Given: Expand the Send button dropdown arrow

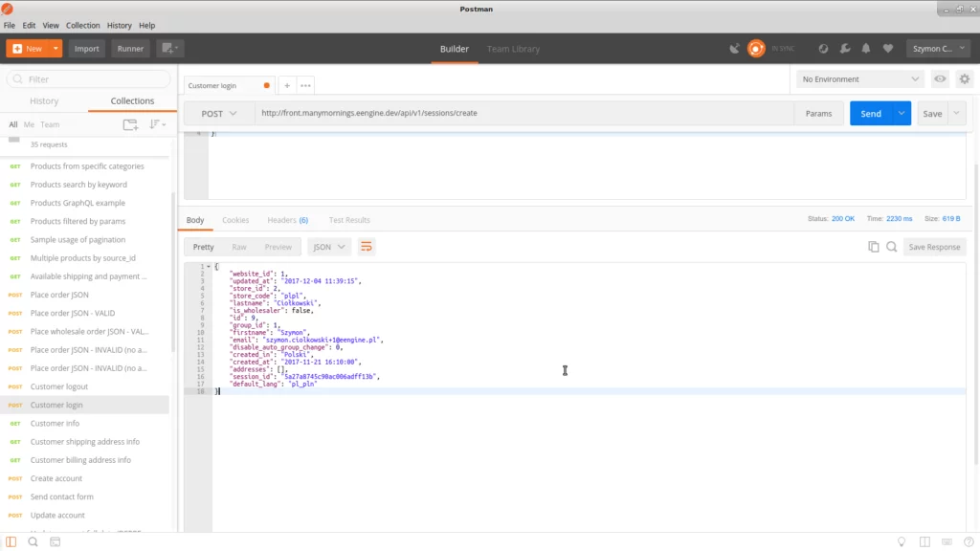Looking at the screenshot, I should [902, 113].
